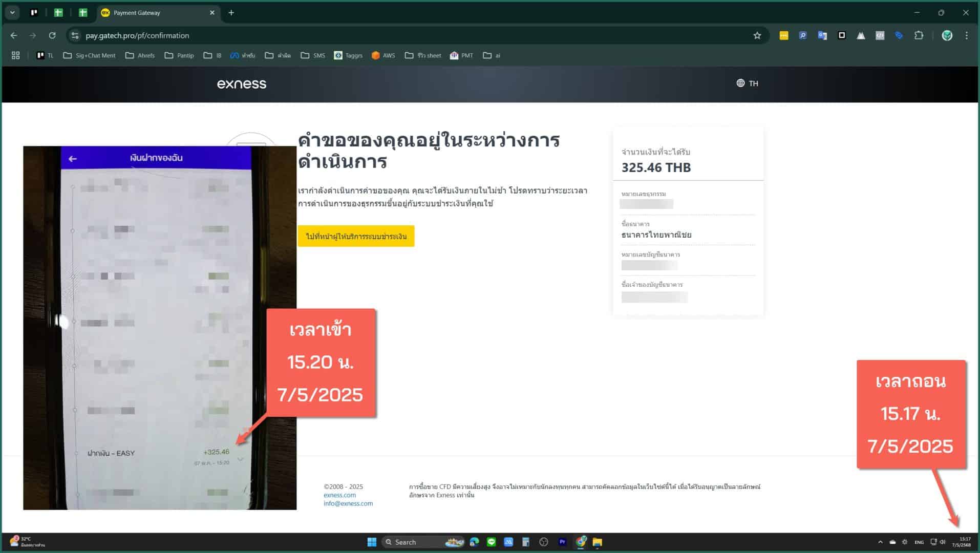Expand the Pantip bookmark folder
The image size is (980, 553).
(x=179, y=55)
